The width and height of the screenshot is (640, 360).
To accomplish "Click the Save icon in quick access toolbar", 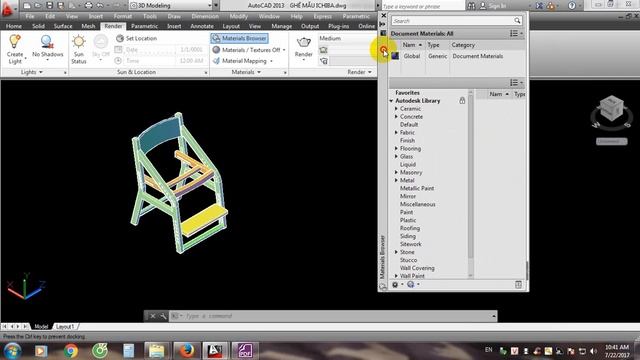I will click(49, 6).
